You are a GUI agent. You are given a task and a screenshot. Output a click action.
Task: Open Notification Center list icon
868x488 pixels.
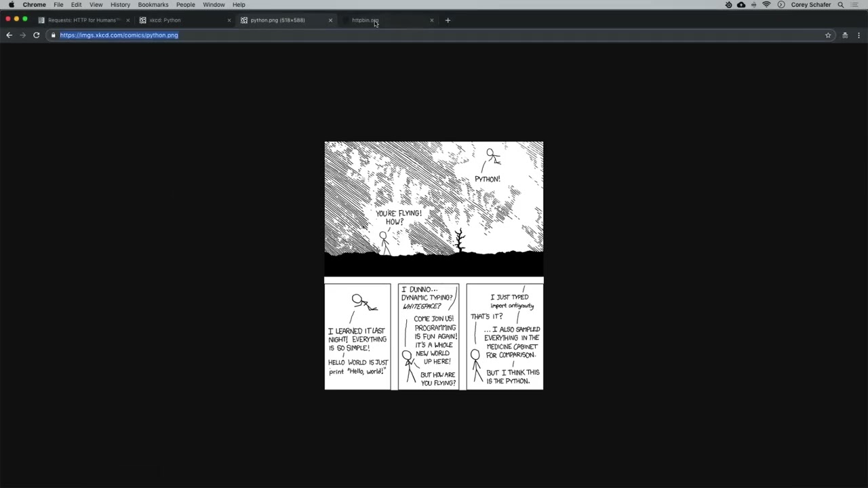[x=856, y=5]
